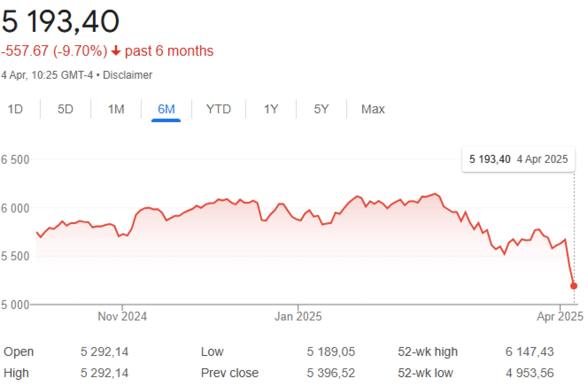The image size is (588, 386).
Task: Click the 52-wk low value 4 953,56
Action: point(529,373)
